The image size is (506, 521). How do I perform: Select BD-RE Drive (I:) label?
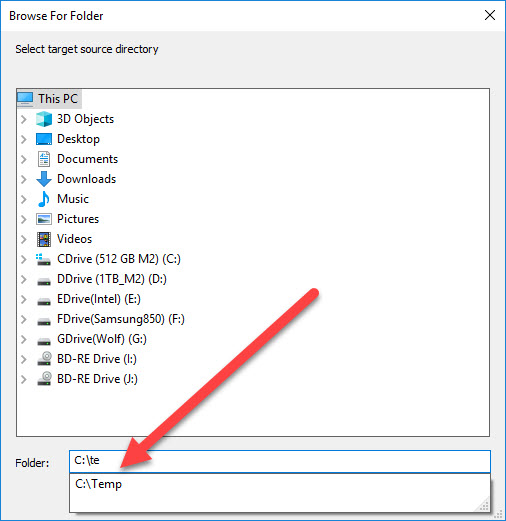point(97,359)
